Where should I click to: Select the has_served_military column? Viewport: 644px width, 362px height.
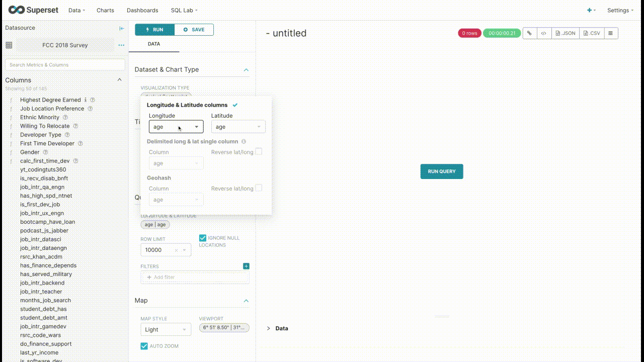coord(46,274)
